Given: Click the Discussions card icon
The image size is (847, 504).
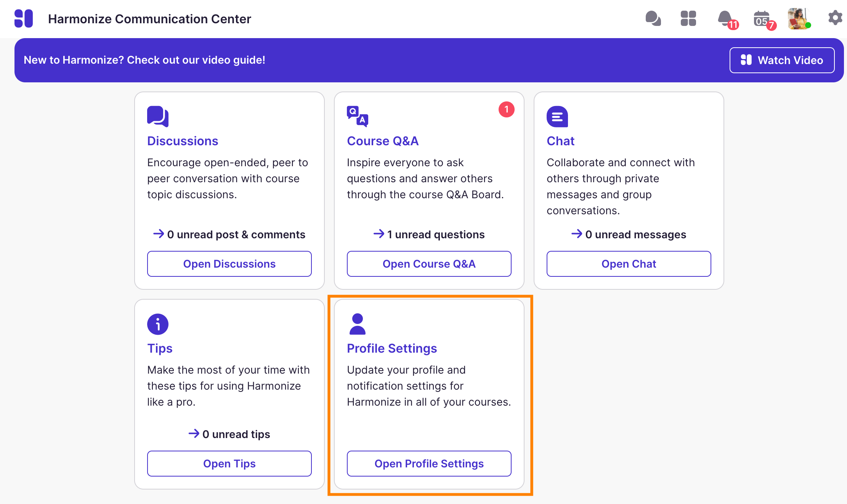Looking at the screenshot, I should click(157, 116).
